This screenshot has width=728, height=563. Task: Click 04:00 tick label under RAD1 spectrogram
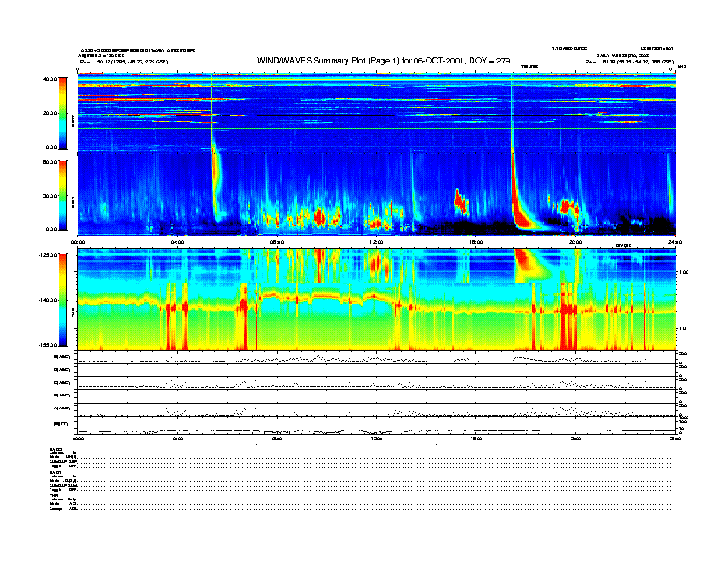tap(177, 242)
